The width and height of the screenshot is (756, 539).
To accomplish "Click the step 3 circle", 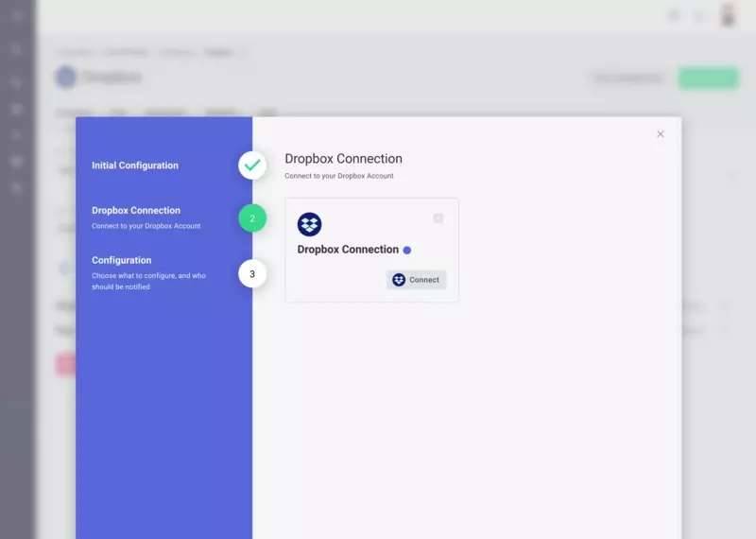I will (252, 273).
